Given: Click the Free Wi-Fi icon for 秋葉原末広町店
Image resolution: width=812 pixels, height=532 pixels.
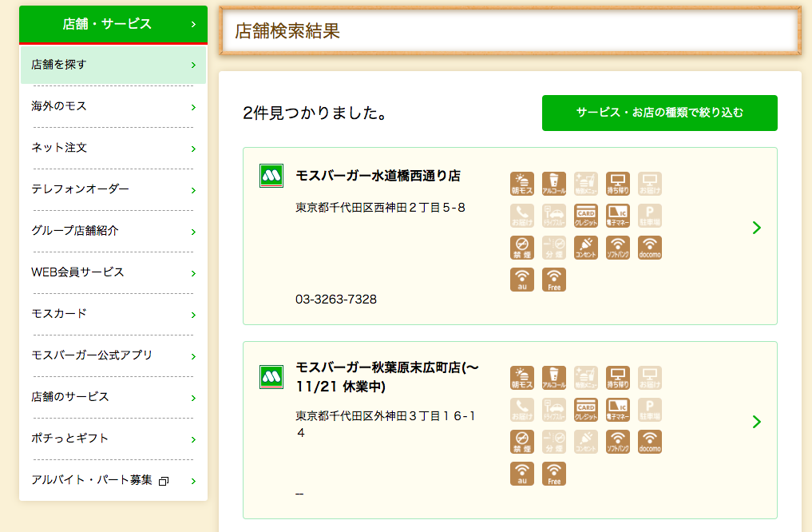Looking at the screenshot, I should [x=554, y=474].
